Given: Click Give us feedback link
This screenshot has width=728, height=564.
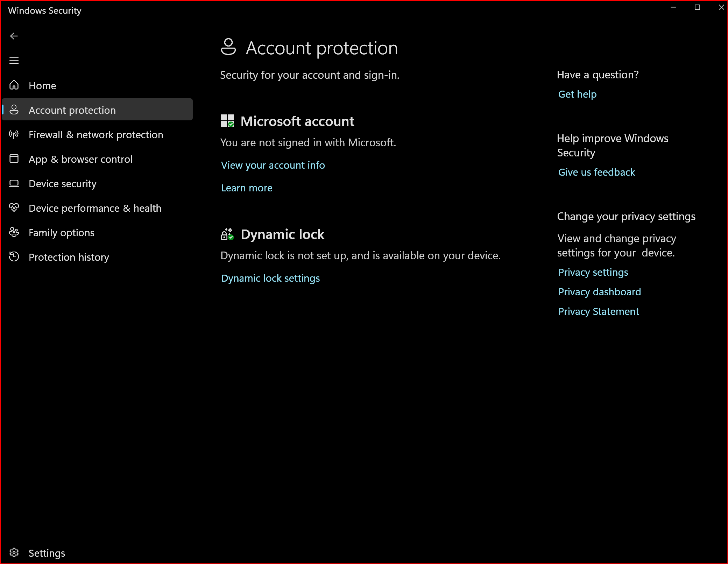Looking at the screenshot, I should coord(596,172).
